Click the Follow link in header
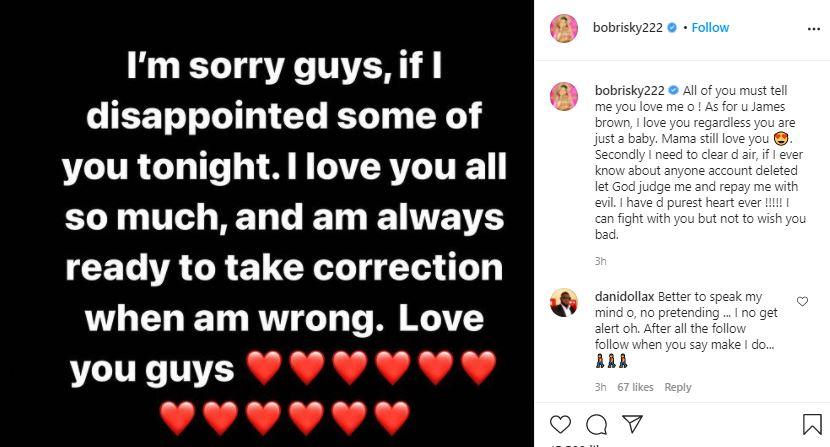 point(711,28)
